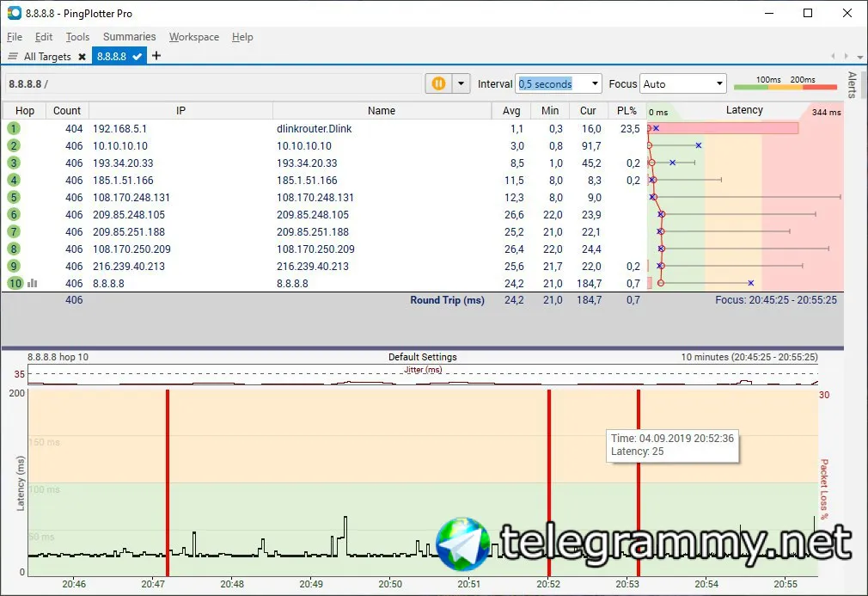Screen dimensions: 868x596
Task: Click IP 209.85.248.105 in hop 6
Action: coord(129,214)
